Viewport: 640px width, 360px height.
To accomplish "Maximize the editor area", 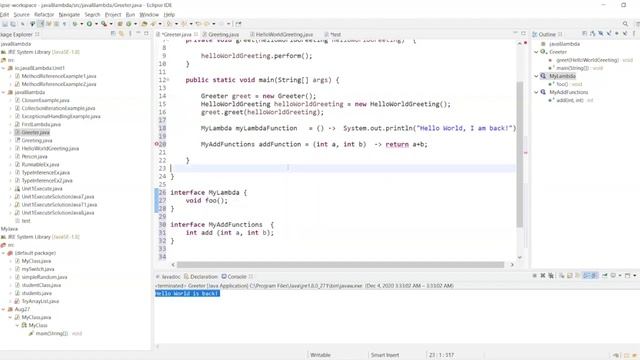I will [523, 33].
